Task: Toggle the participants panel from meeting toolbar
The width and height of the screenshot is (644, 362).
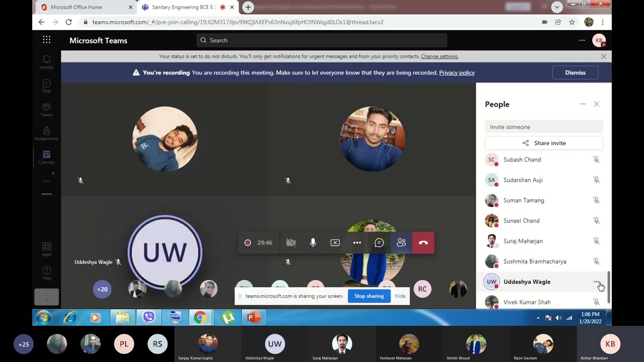Action: pyautogui.click(x=401, y=243)
